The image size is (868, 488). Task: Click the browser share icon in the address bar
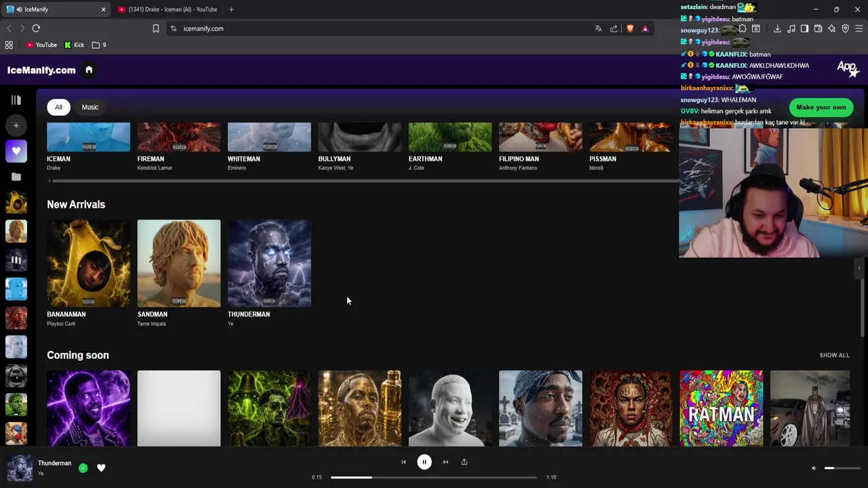coord(614,28)
